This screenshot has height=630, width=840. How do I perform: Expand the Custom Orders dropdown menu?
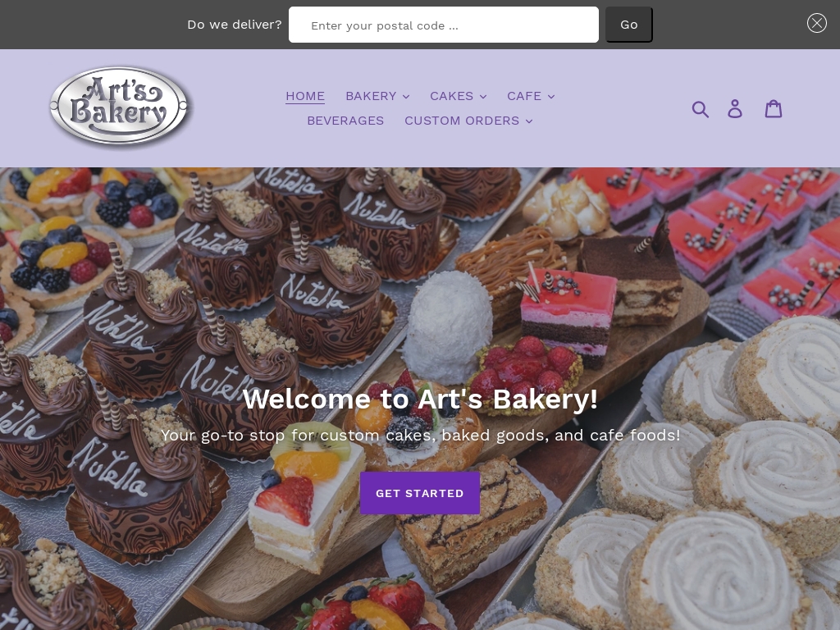coord(468,121)
